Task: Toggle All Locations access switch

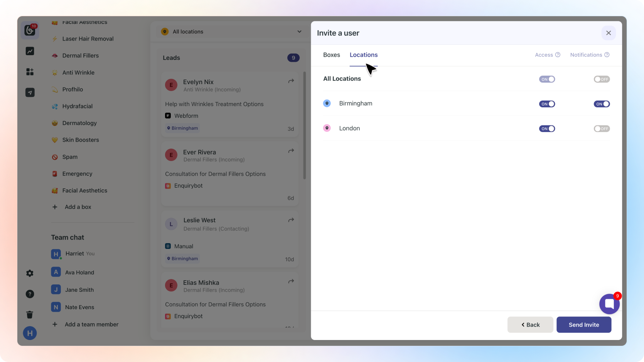Action: (x=547, y=79)
